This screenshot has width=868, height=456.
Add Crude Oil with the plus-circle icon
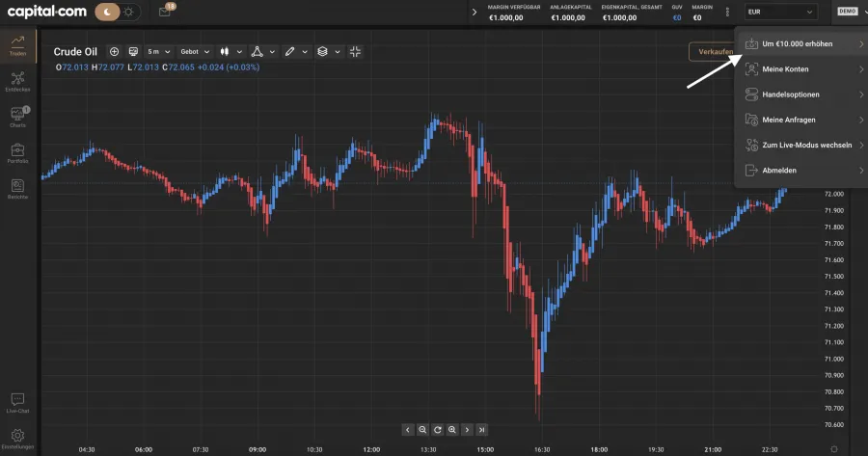click(114, 51)
